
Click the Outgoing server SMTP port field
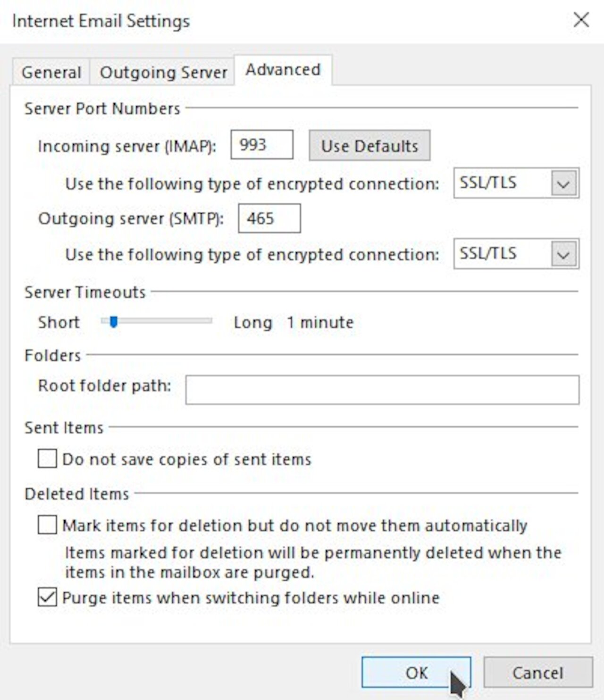pos(269,217)
